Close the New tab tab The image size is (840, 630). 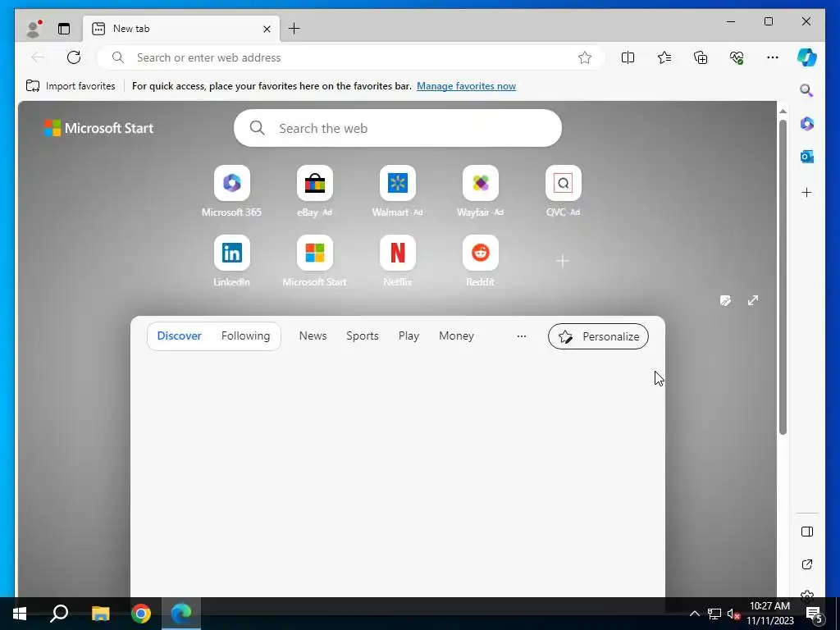click(267, 29)
